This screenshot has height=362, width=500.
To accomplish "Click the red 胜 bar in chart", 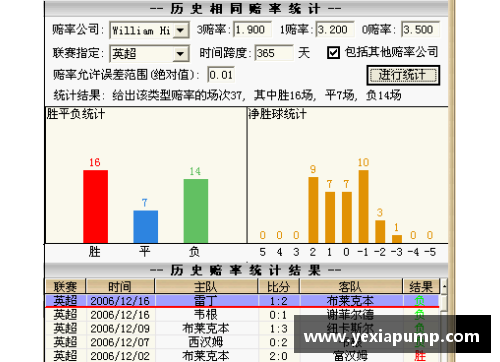I will [95, 206].
